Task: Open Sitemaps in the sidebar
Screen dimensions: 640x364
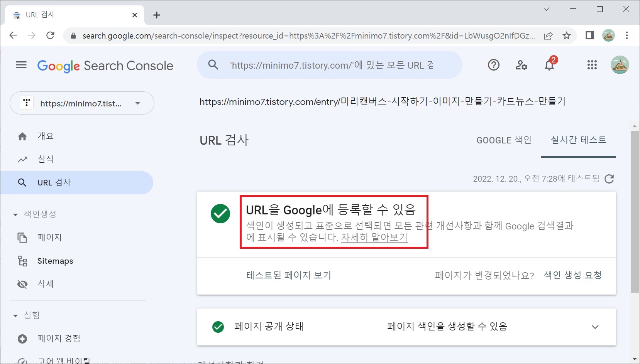Action: pos(55,261)
